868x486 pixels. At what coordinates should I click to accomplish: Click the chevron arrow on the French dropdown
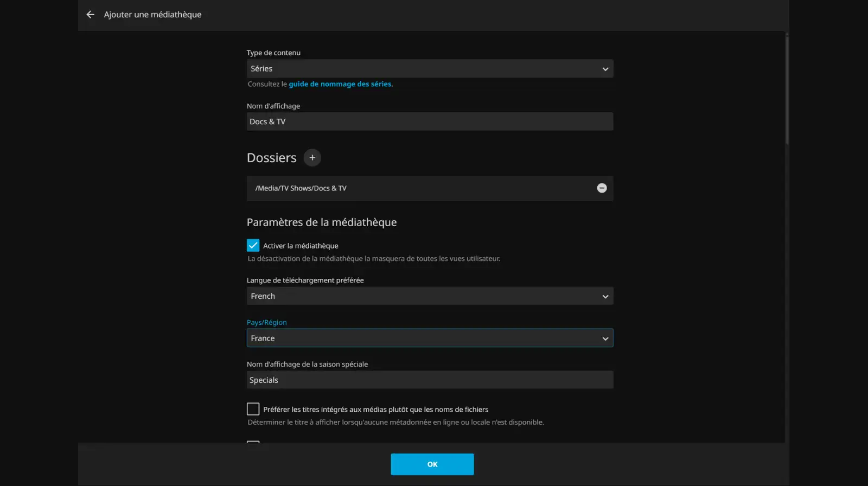[605, 297]
